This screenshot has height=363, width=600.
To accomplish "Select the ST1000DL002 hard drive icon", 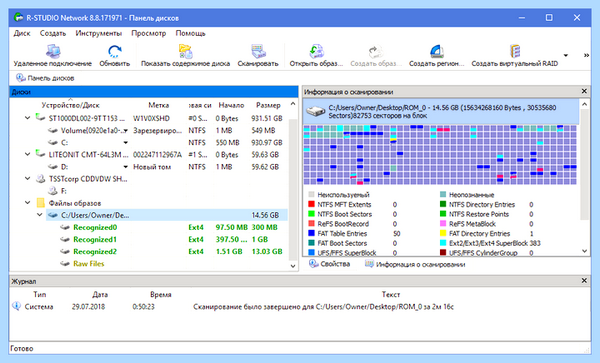I will (x=40, y=117).
